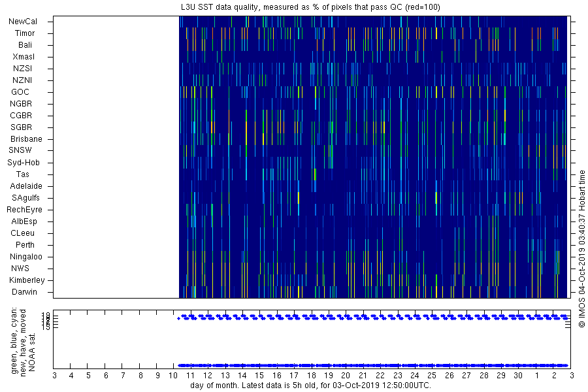588x392 pixels.
Task: Select the AlbEsp row label
Action: 24,221
